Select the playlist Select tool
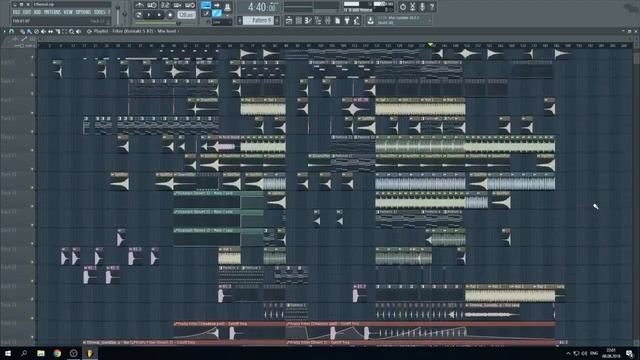640x360 pixels. pos(64,31)
